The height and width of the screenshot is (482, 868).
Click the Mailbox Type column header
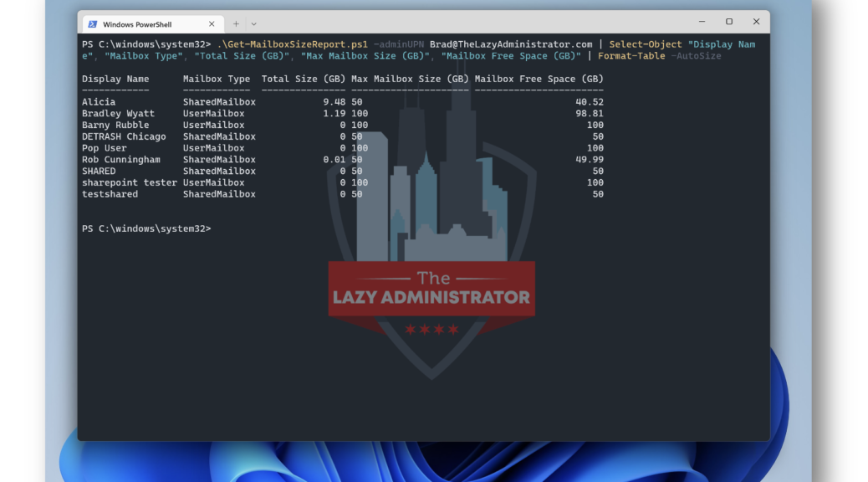217,79
